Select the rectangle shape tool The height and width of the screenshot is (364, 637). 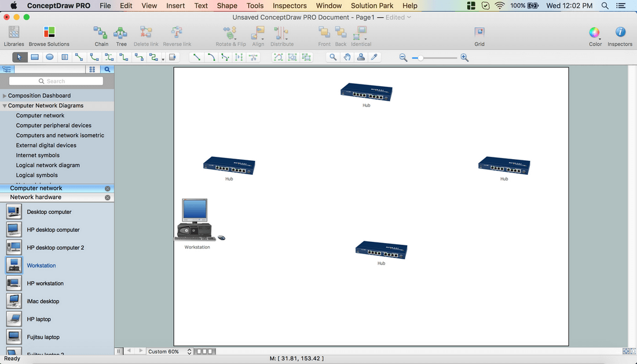point(35,57)
